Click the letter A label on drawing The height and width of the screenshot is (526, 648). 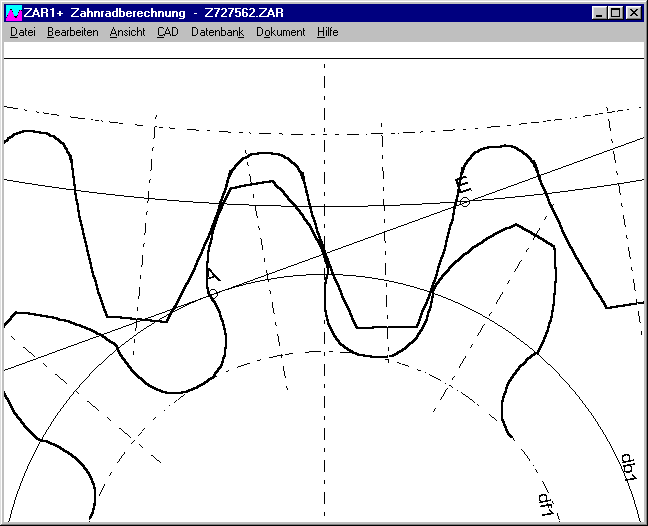pyautogui.click(x=212, y=276)
